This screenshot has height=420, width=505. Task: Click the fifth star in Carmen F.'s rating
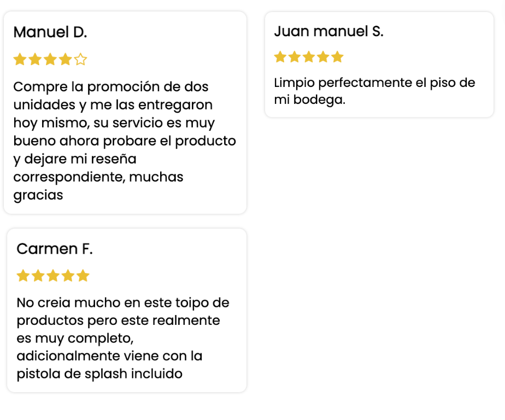(83, 276)
